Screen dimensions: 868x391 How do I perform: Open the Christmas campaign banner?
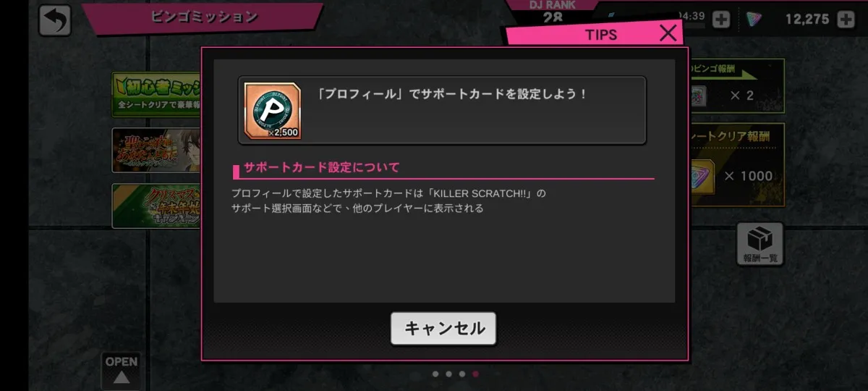156,206
